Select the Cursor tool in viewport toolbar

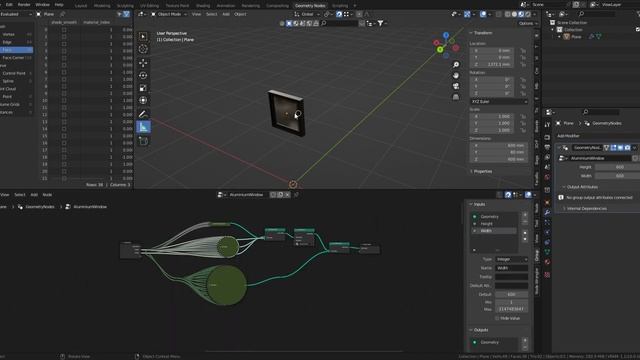click(x=143, y=49)
